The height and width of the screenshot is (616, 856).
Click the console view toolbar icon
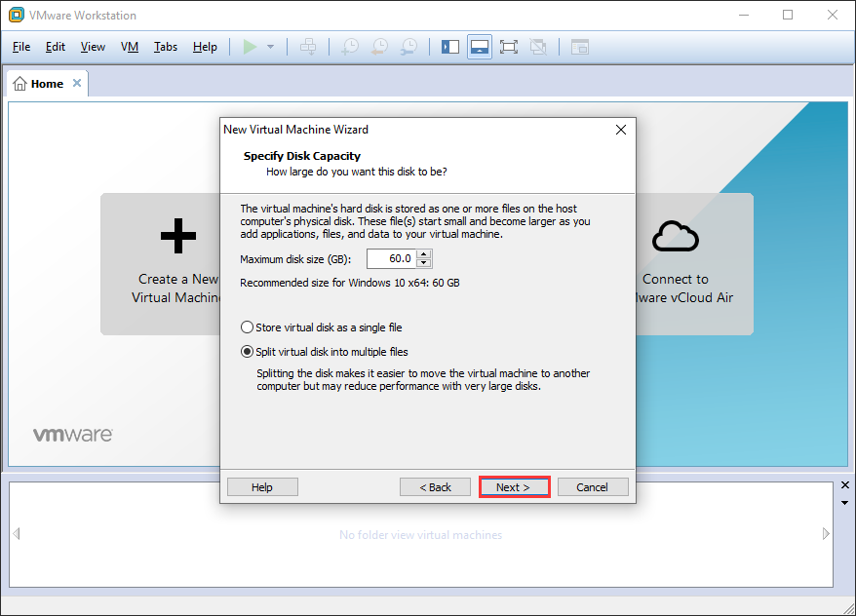[580, 47]
